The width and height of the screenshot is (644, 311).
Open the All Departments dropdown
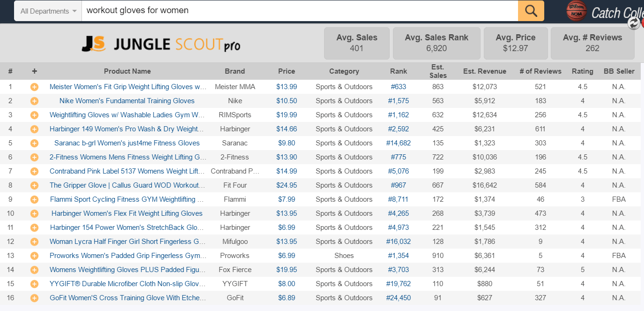[48, 11]
